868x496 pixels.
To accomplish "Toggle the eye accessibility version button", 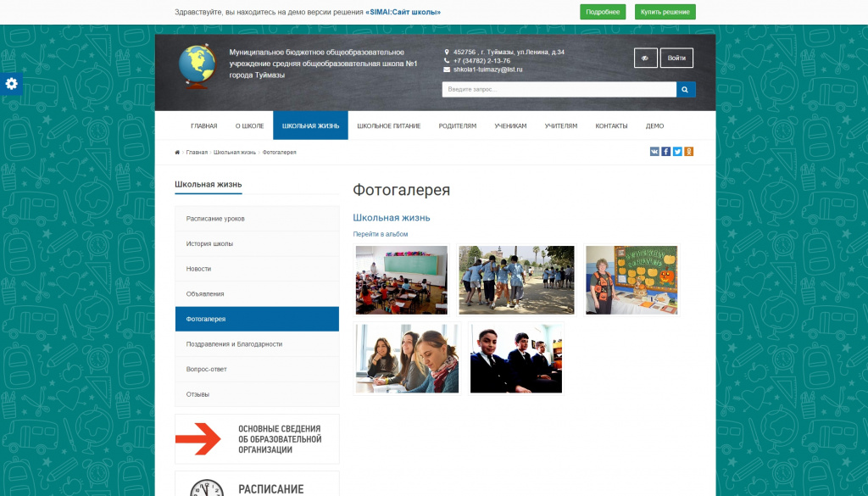I will click(645, 58).
